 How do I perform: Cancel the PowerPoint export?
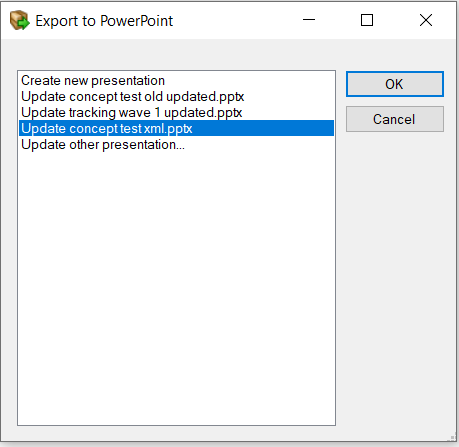(x=395, y=119)
